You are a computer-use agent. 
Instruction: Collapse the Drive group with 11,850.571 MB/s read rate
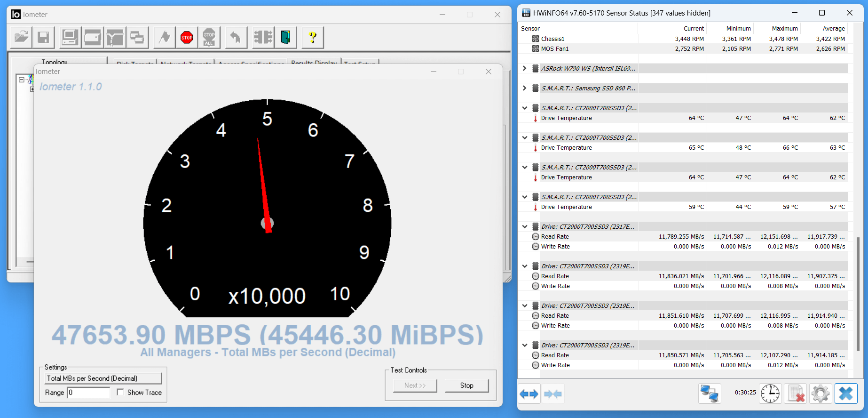click(x=525, y=345)
